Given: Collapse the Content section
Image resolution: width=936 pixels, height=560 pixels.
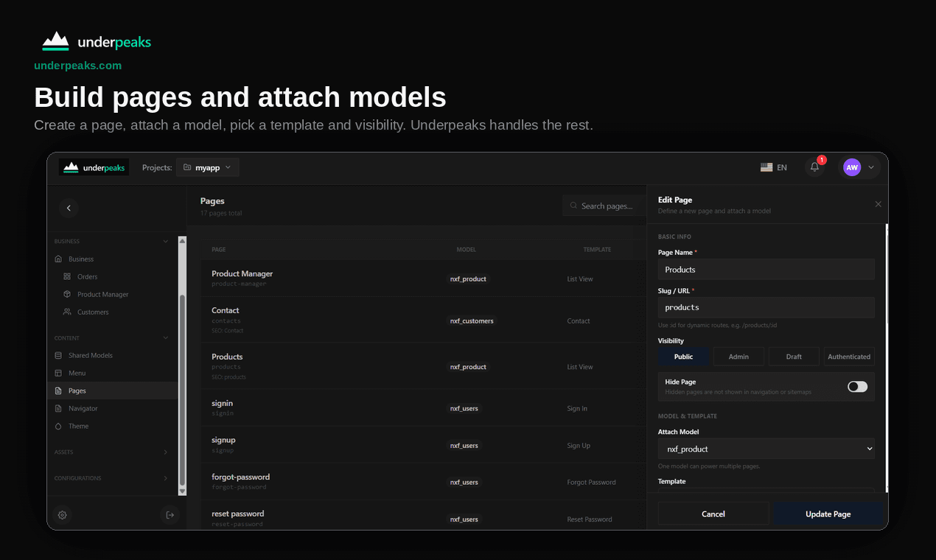Looking at the screenshot, I should pos(165,337).
